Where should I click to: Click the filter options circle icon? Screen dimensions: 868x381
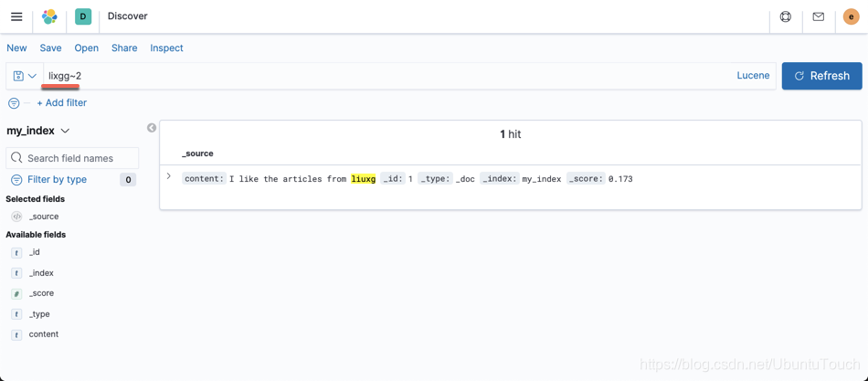[x=14, y=103]
